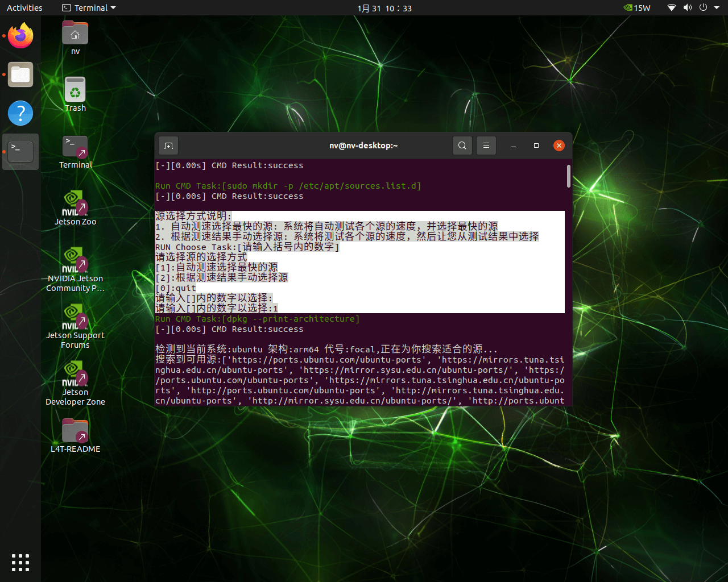
Task: Select the Jetson Zoo desktop shortcut
Action: [x=75, y=206]
